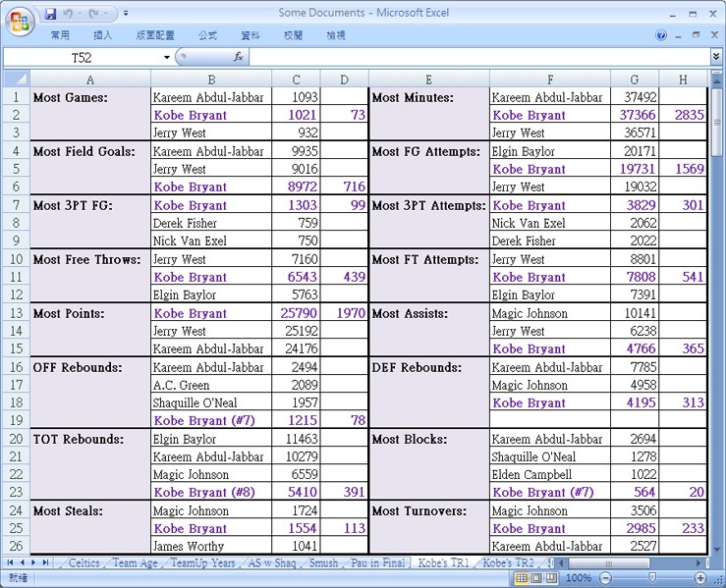The height and width of the screenshot is (588, 726).
Task: Switch to the Celtics sheet tab
Action: (84, 563)
